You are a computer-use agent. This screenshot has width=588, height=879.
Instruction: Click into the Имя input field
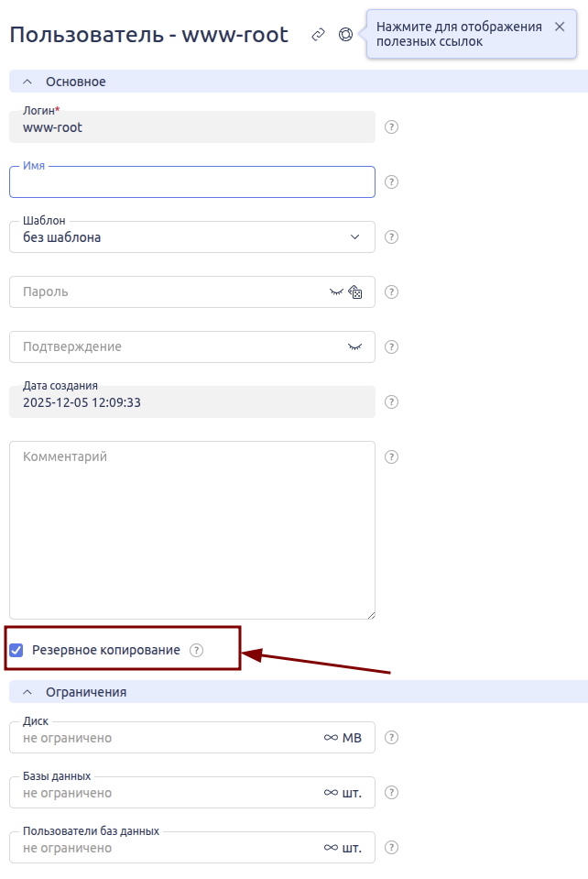click(x=192, y=184)
